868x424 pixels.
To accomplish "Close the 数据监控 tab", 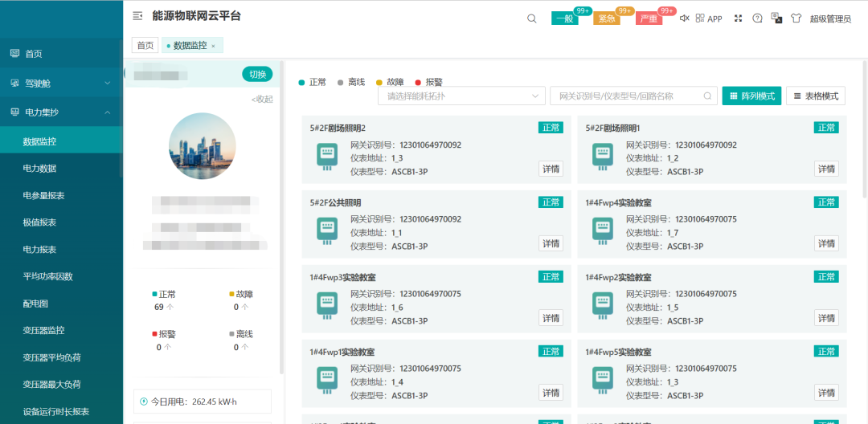I will pos(213,47).
